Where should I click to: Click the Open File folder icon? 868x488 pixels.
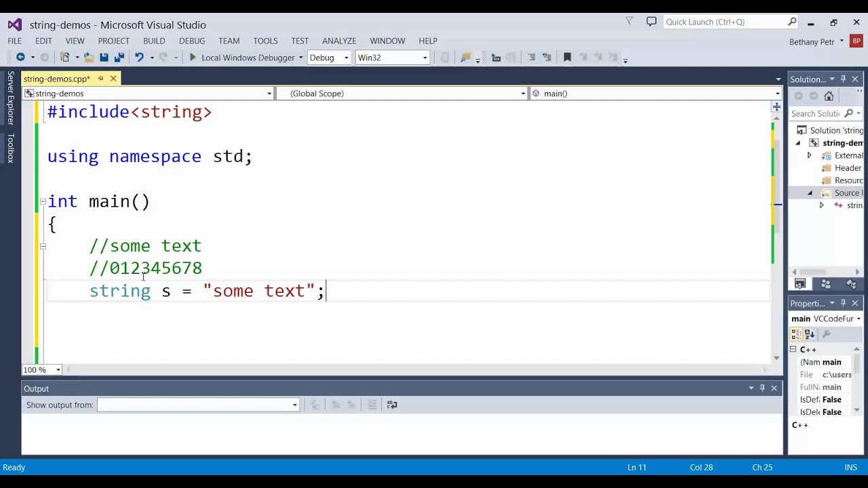89,58
